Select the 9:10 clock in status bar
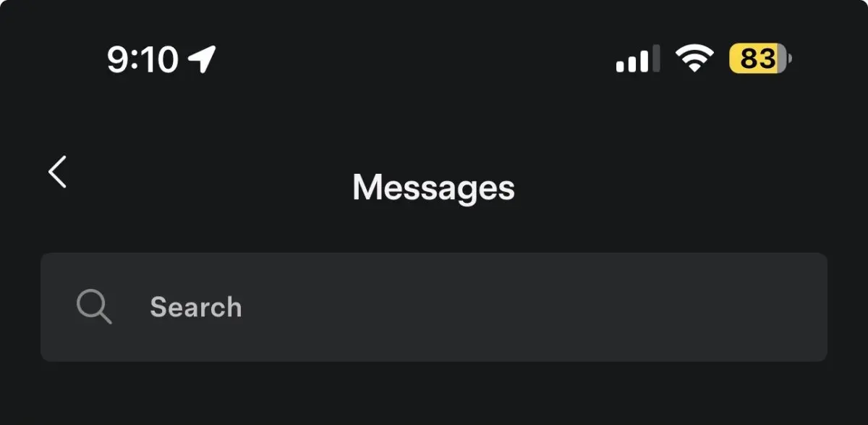The image size is (868, 425). coord(142,59)
